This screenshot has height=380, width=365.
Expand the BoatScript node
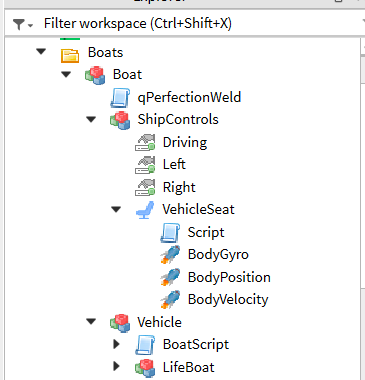(x=116, y=344)
